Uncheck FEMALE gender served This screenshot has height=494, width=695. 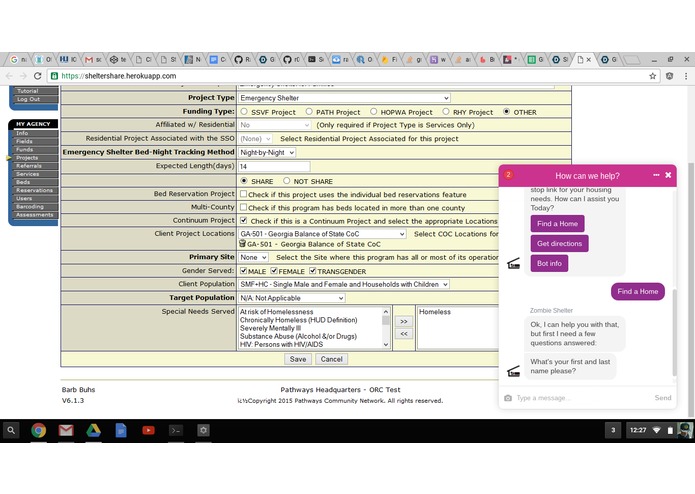click(x=274, y=271)
